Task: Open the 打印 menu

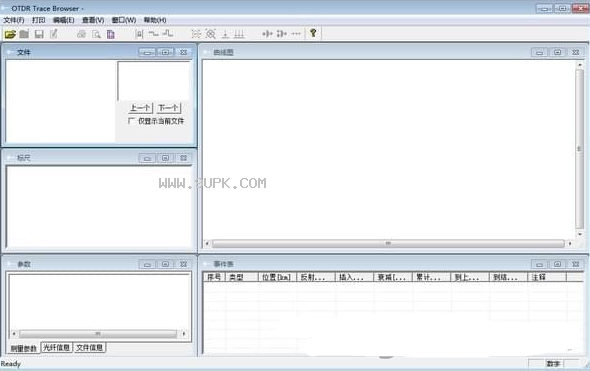Action: click(38, 20)
